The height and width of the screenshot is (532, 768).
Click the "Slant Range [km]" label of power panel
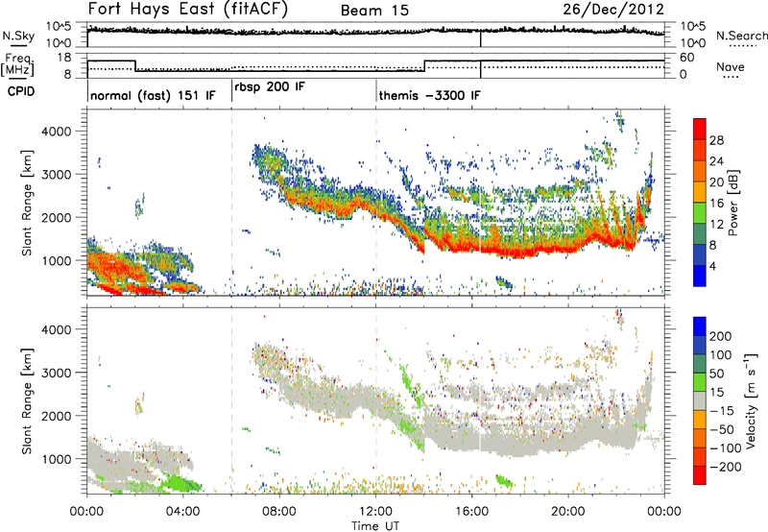point(27,203)
